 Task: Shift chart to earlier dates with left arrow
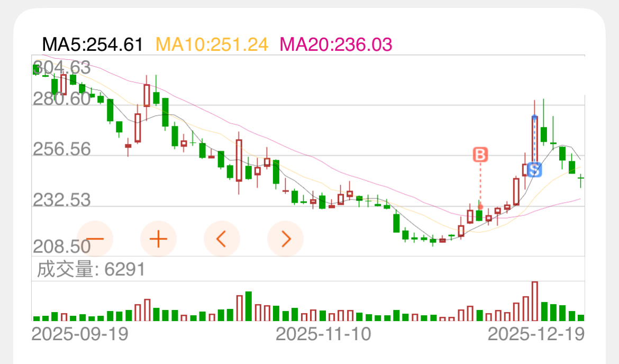pos(222,239)
